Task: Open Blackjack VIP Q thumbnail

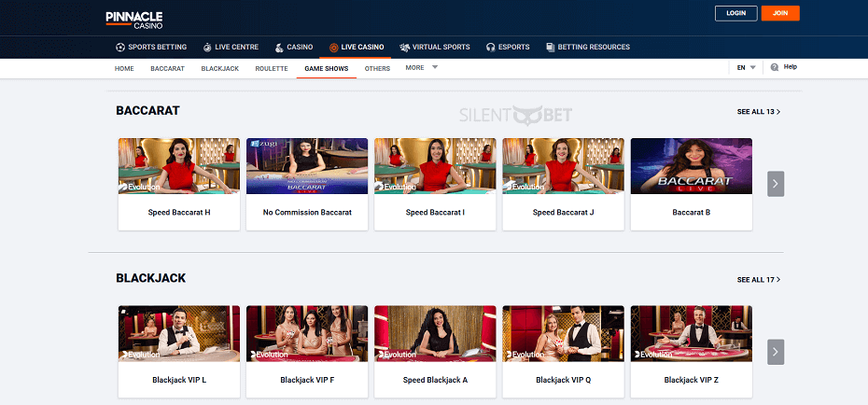Action: pyautogui.click(x=563, y=334)
